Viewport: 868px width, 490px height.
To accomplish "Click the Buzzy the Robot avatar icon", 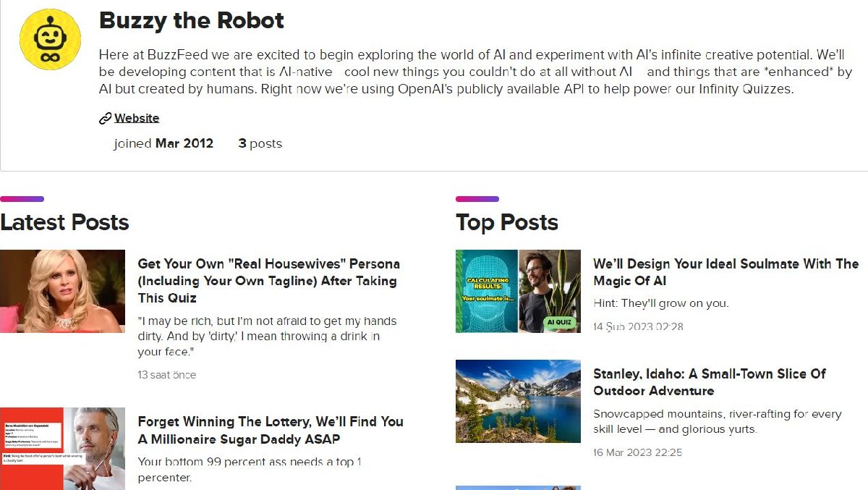I will [x=50, y=39].
